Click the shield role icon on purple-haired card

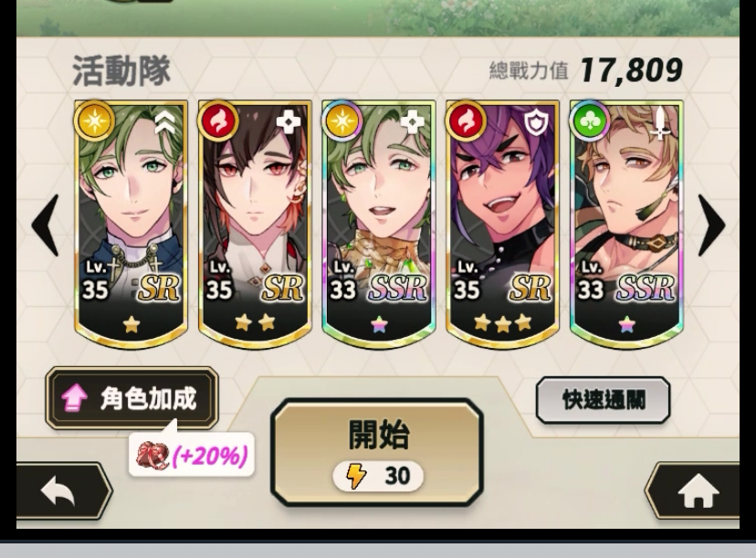tap(535, 123)
